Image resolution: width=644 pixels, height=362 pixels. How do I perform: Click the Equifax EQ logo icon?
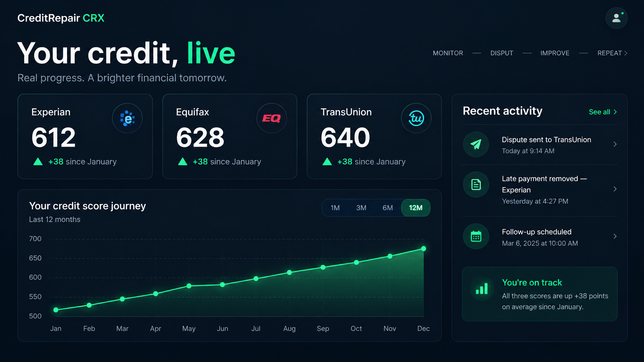[272, 118]
